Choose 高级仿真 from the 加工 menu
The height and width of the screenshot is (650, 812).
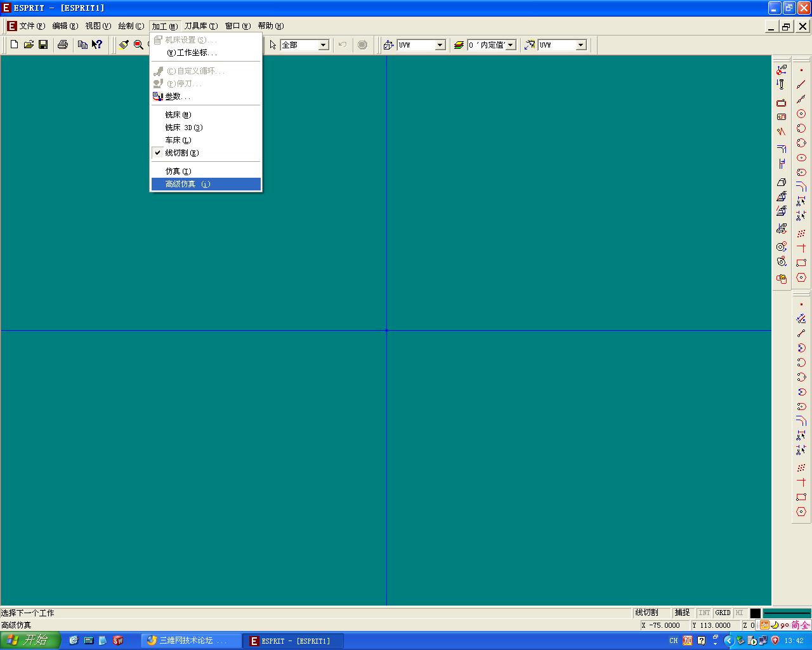click(x=206, y=184)
